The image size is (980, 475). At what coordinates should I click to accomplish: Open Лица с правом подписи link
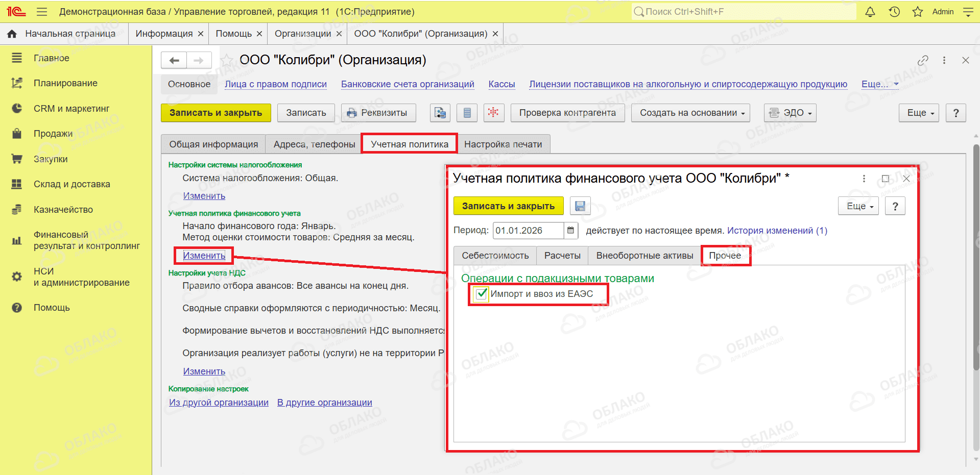point(276,84)
